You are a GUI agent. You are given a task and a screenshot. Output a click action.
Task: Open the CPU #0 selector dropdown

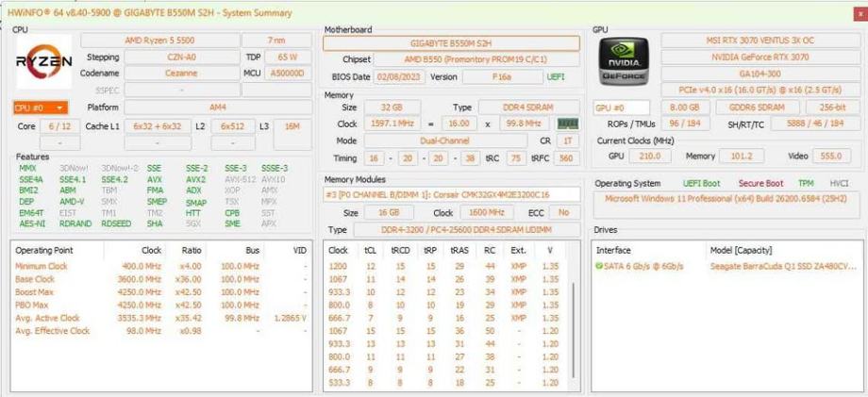(x=40, y=108)
